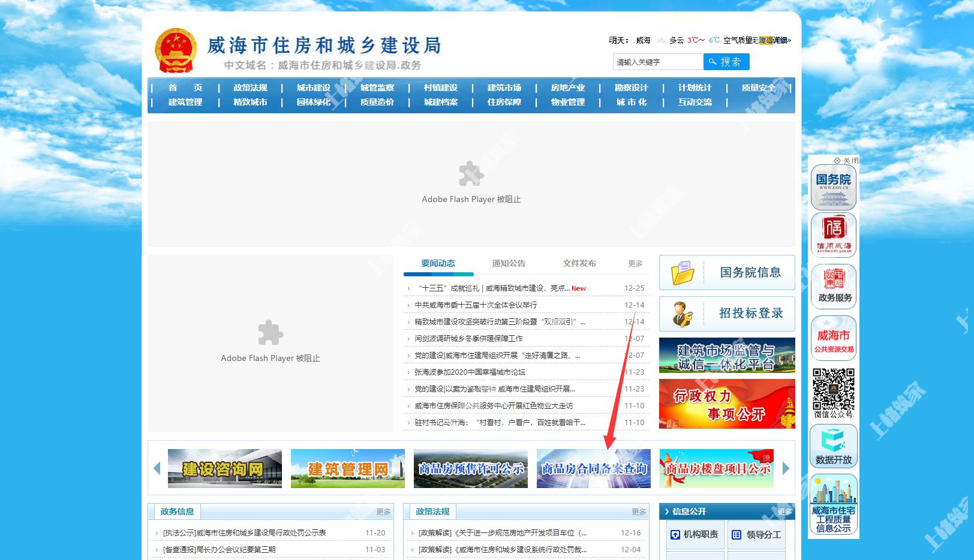This screenshot has height=560, width=974.
Task: Switch to the 通知公告 tab
Action: pyautogui.click(x=509, y=263)
